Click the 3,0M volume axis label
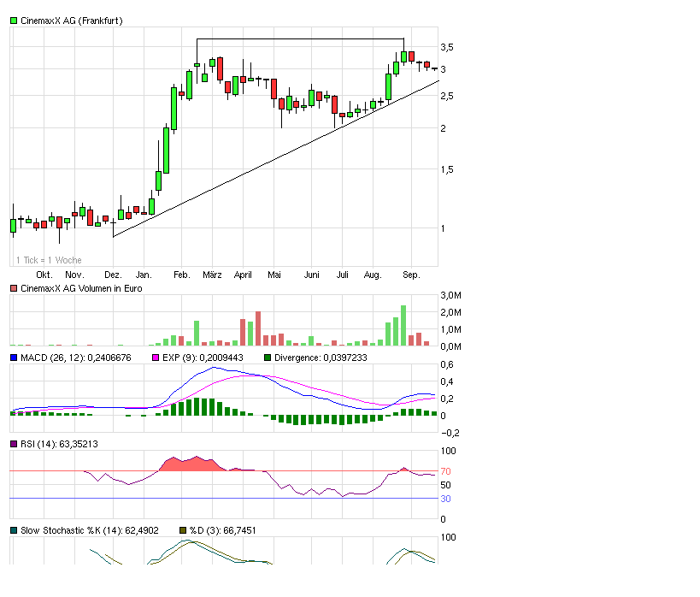This screenshot has width=700, height=597. pyautogui.click(x=451, y=295)
